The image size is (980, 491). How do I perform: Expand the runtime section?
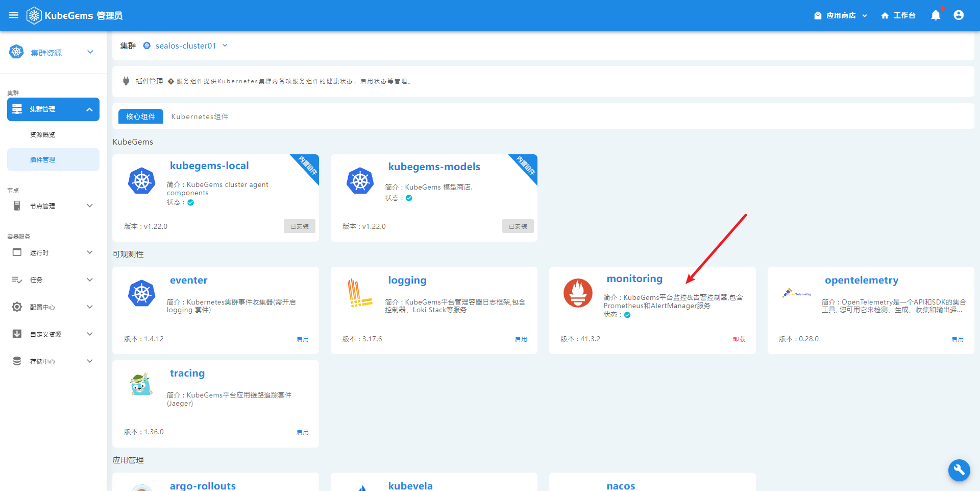tap(90, 252)
